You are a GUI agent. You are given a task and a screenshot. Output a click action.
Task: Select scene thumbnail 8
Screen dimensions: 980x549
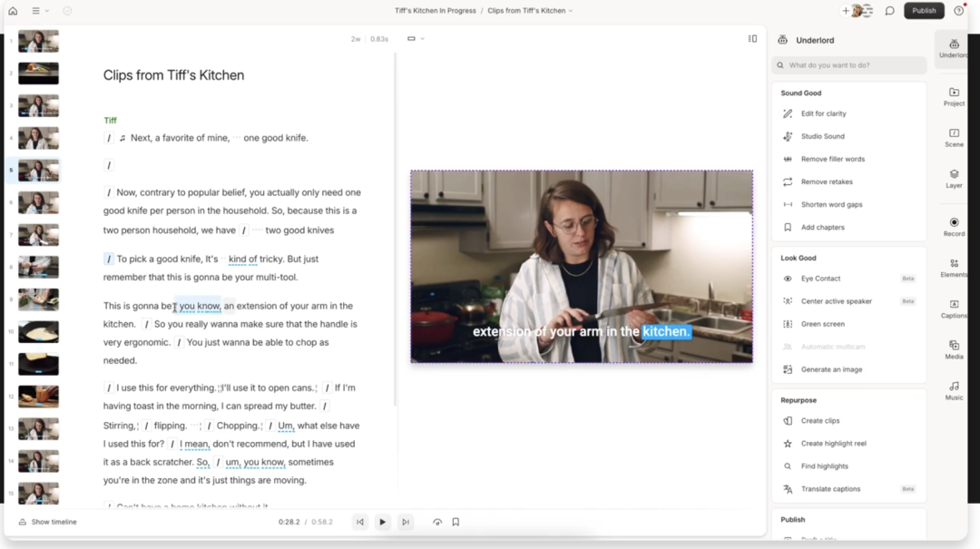tap(38, 267)
